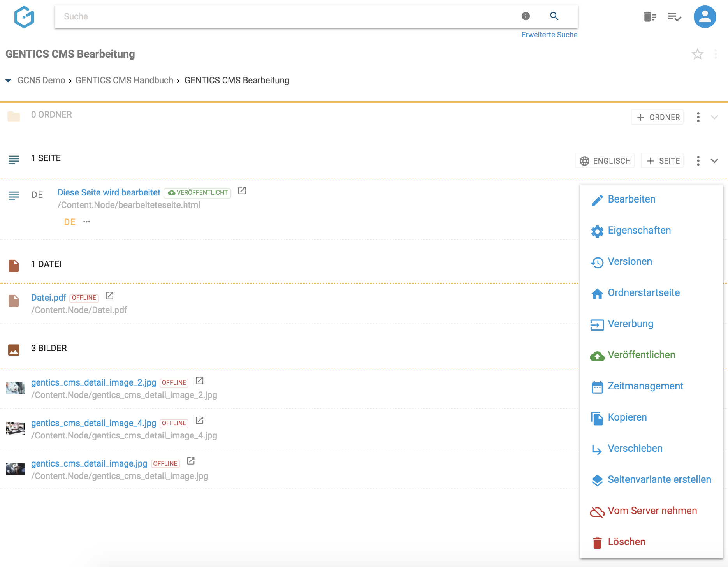
Task: Choose Verschieben from context menu
Action: click(x=651, y=449)
